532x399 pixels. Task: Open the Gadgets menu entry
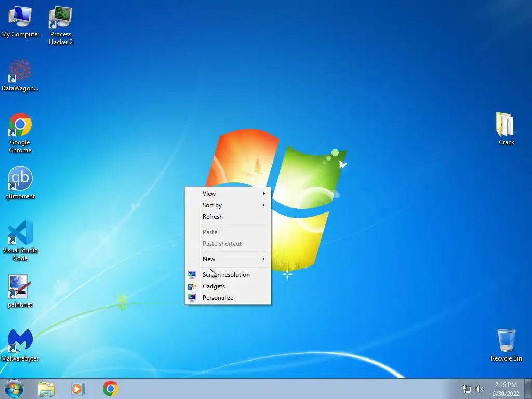(x=228, y=286)
